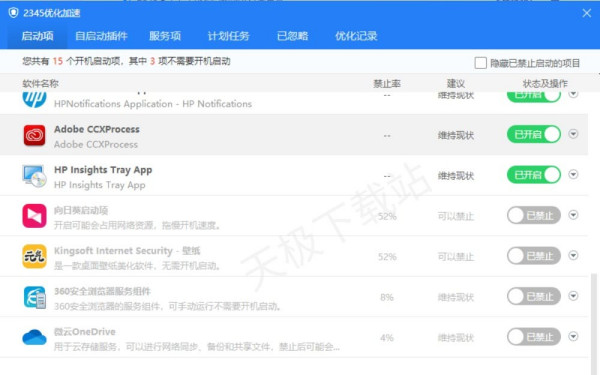Click Kingsoft Internet Security - 壁纸 title
This screenshot has width=600, height=375.
pyautogui.click(x=127, y=251)
